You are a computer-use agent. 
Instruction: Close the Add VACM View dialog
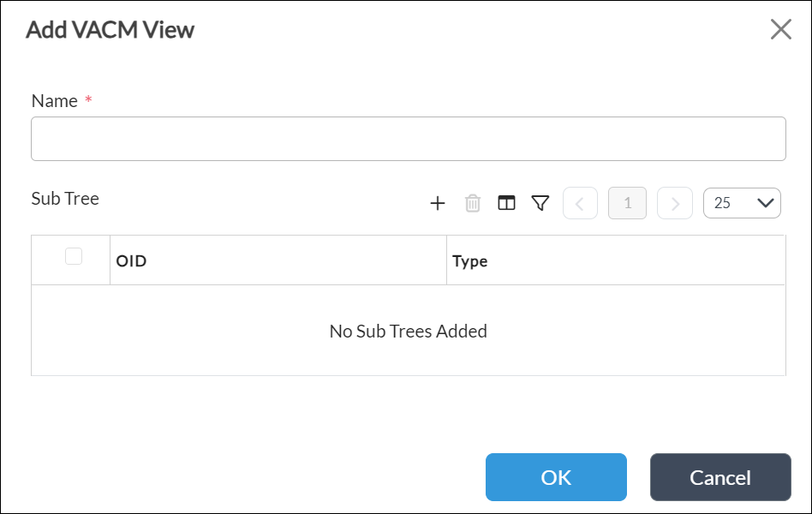coord(780,29)
